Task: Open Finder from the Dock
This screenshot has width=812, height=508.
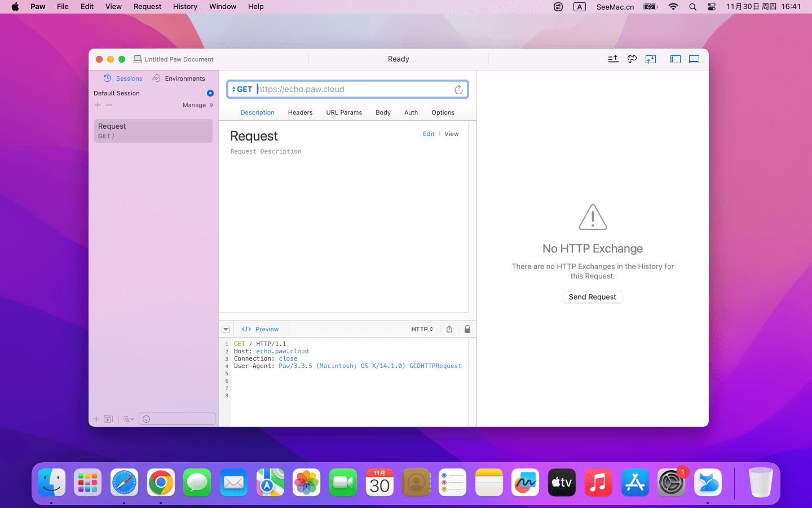Action: pyautogui.click(x=52, y=483)
